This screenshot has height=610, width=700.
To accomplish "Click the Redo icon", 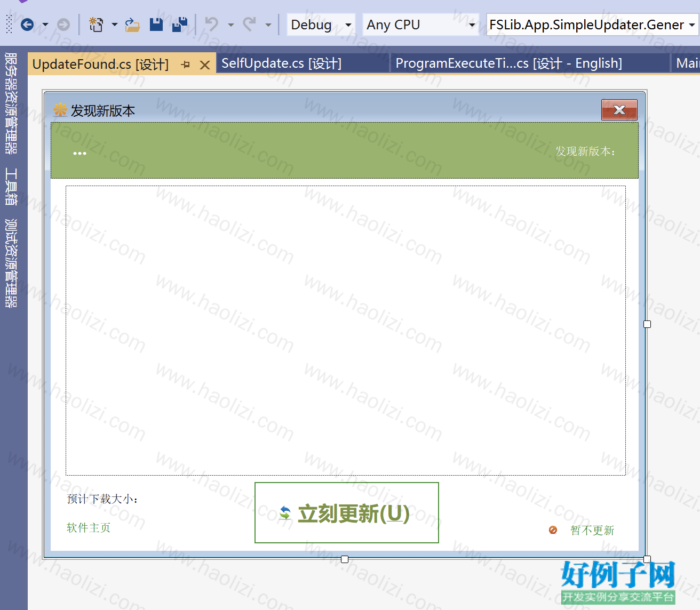I will 250,25.
